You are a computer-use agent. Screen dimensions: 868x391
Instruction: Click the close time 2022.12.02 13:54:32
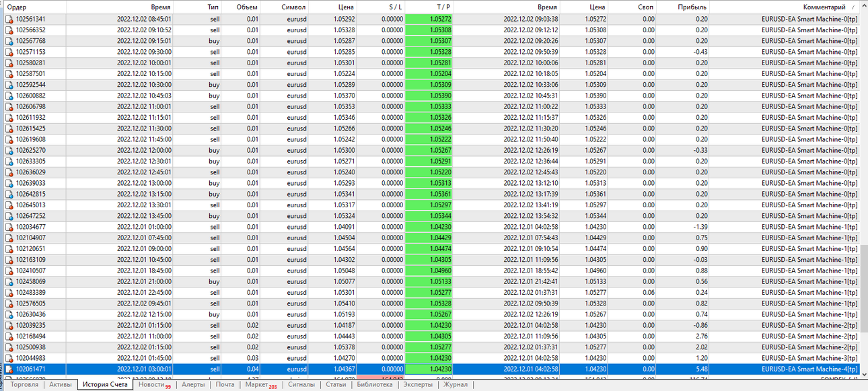(x=530, y=216)
